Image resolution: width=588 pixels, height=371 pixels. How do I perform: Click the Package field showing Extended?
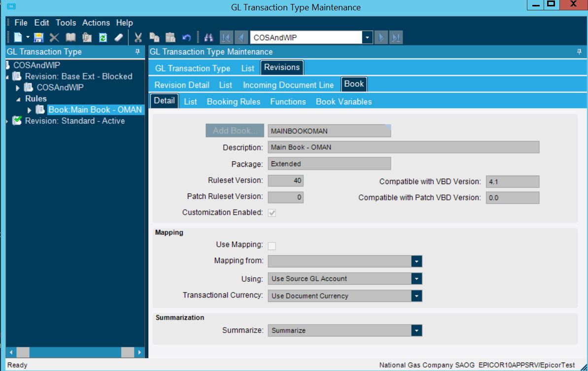pos(329,164)
